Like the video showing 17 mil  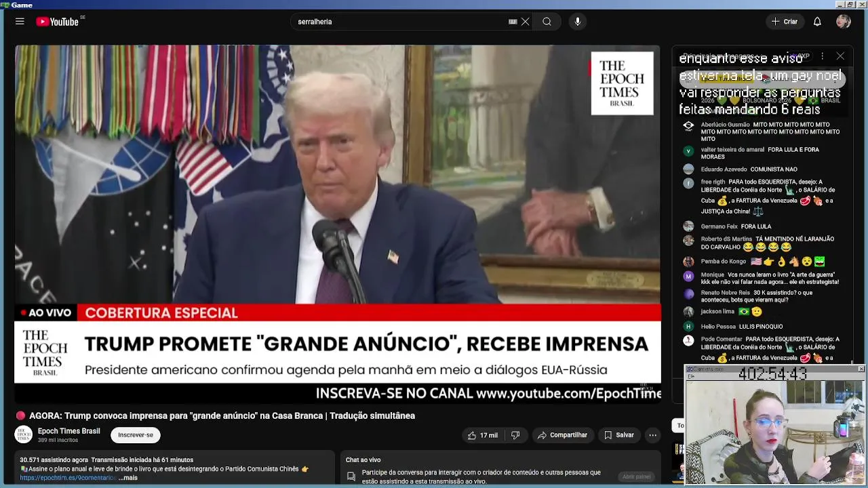pos(483,435)
